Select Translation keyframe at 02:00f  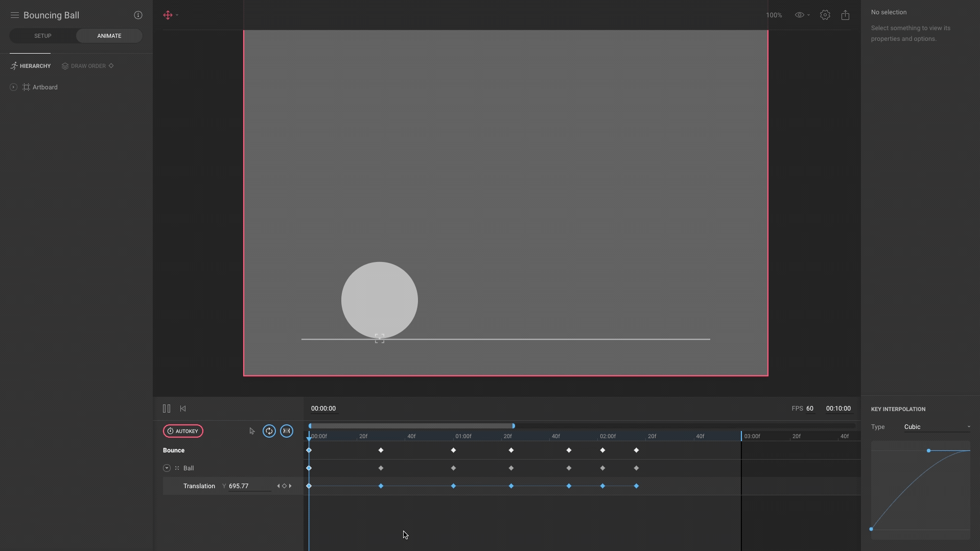(x=602, y=486)
